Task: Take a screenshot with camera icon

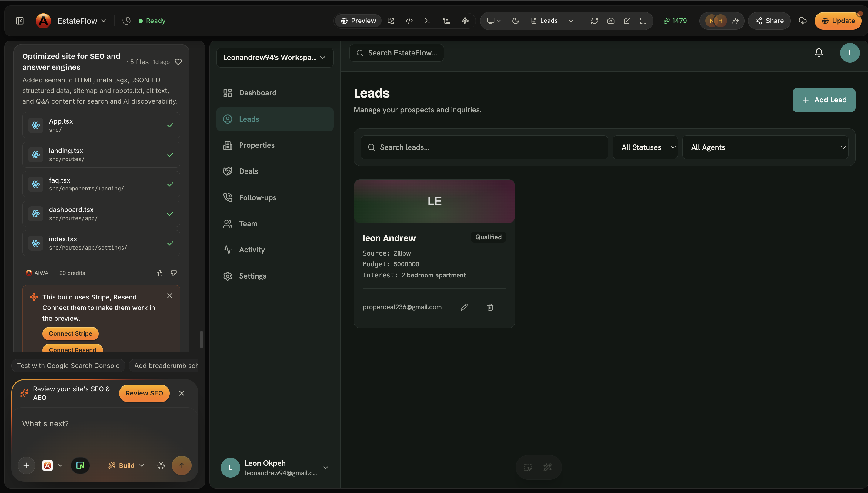Action: point(610,21)
